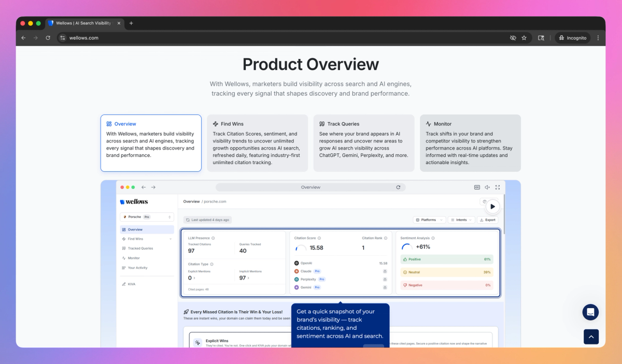Click the browser forward arrow
The image size is (622, 364).
pos(36,38)
